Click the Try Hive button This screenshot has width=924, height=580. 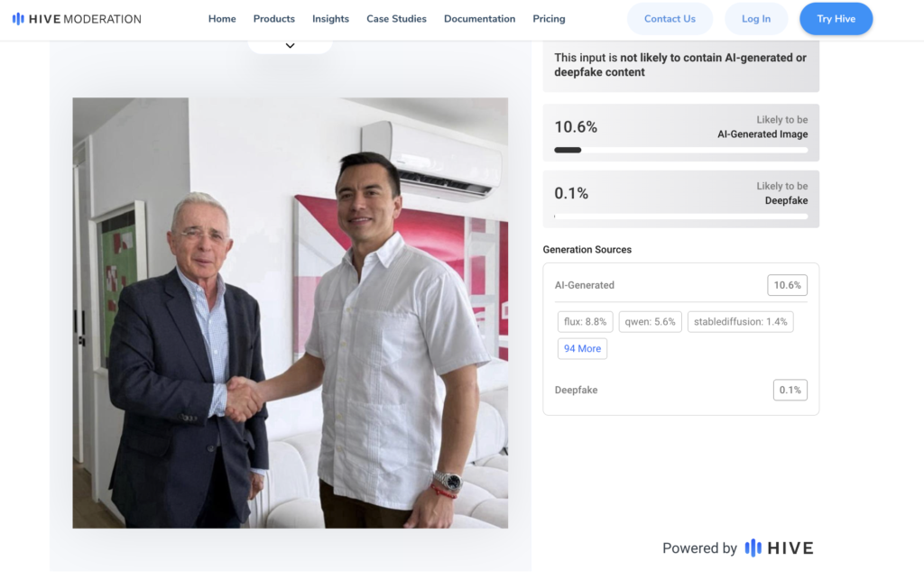tap(836, 19)
